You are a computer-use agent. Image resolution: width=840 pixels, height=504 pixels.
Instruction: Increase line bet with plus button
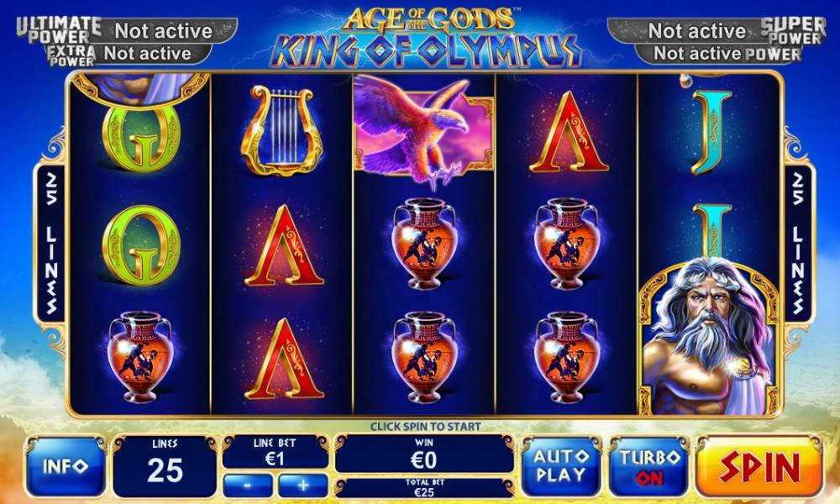coord(303,485)
